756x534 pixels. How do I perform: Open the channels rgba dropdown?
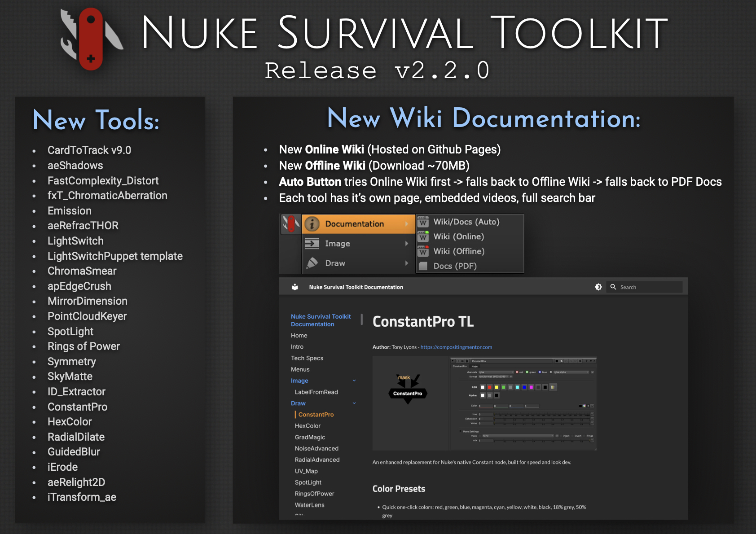coord(496,372)
